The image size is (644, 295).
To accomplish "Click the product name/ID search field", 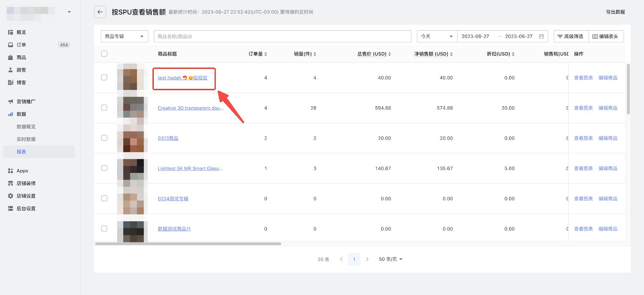I will [283, 36].
